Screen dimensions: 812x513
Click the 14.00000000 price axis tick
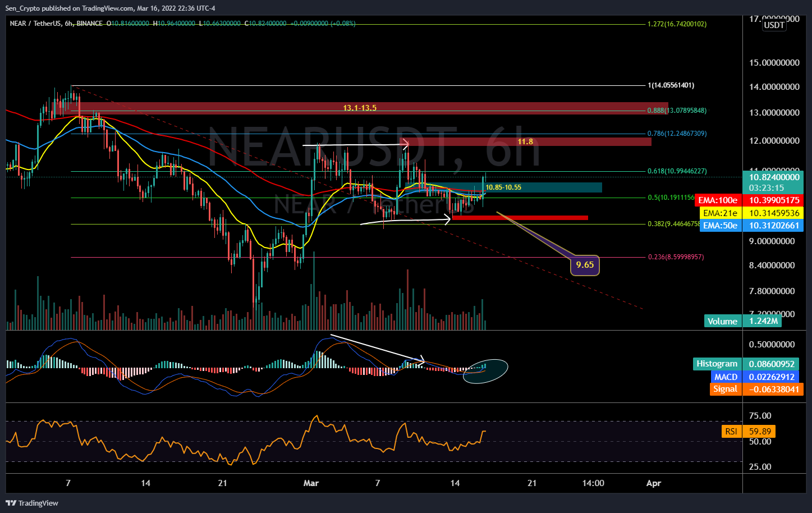(x=774, y=87)
